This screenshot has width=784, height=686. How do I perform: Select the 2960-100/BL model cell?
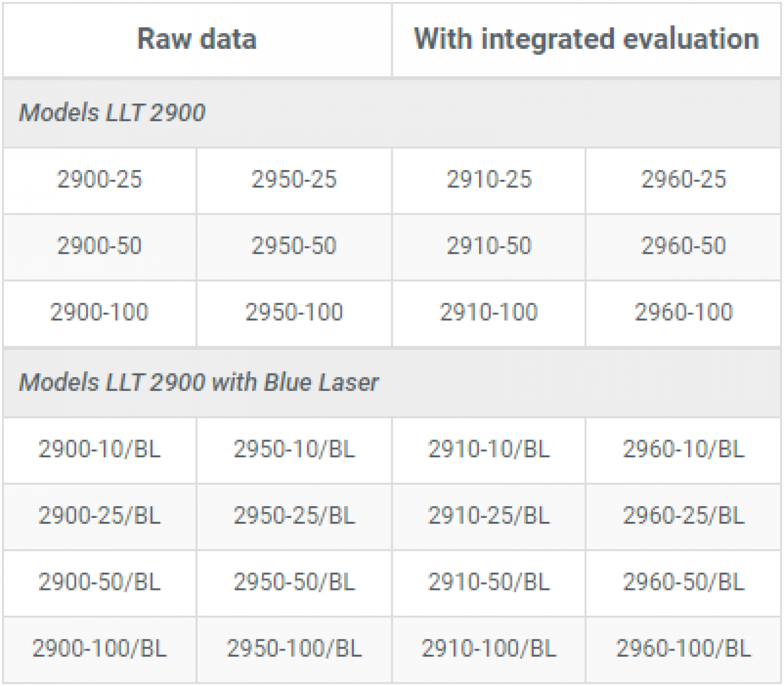coord(683,649)
